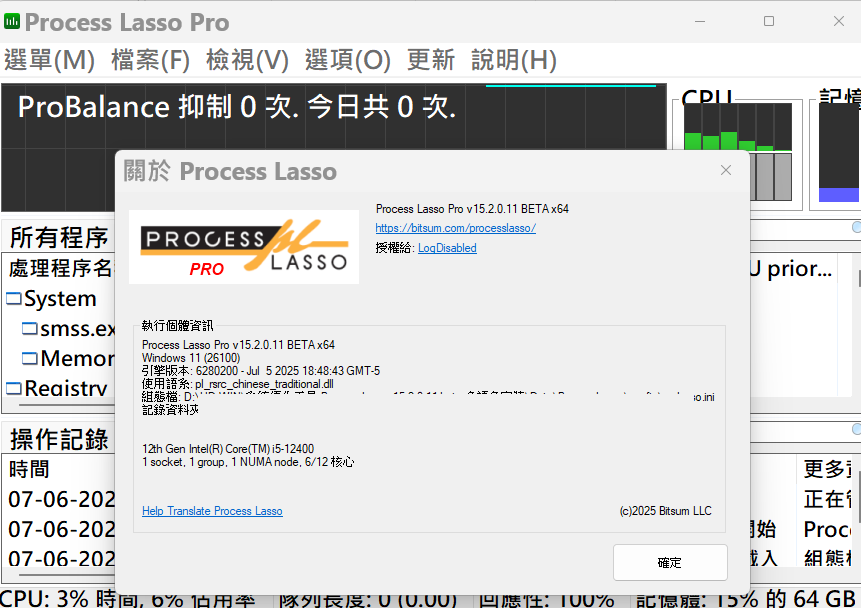Maximize the Process Lasso Pro window
The image size is (861, 608).
click(x=769, y=21)
